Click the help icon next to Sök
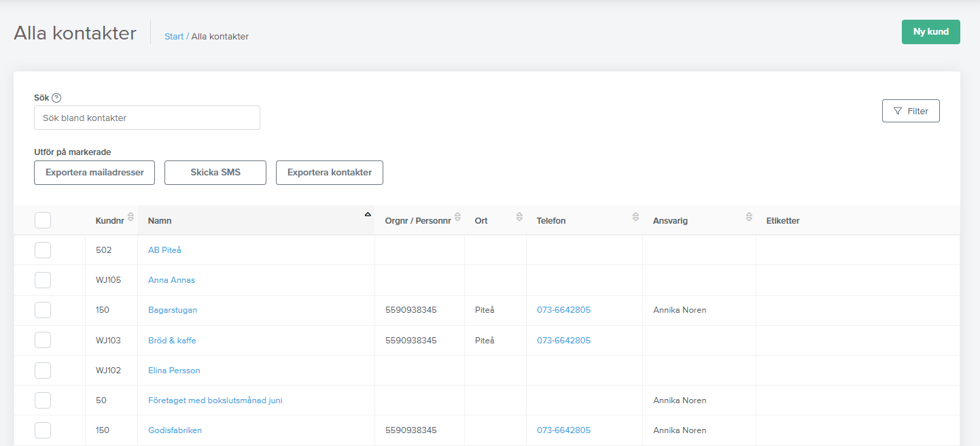Image resolution: width=980 pixels, height=446 pixels. click(56, 98)
